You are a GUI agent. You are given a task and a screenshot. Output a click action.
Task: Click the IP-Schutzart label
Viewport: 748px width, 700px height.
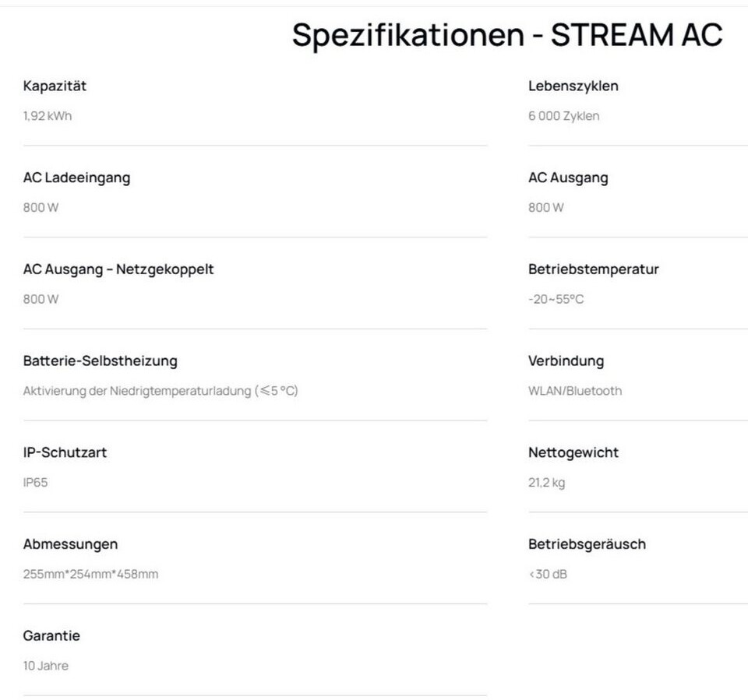point(65,452)
